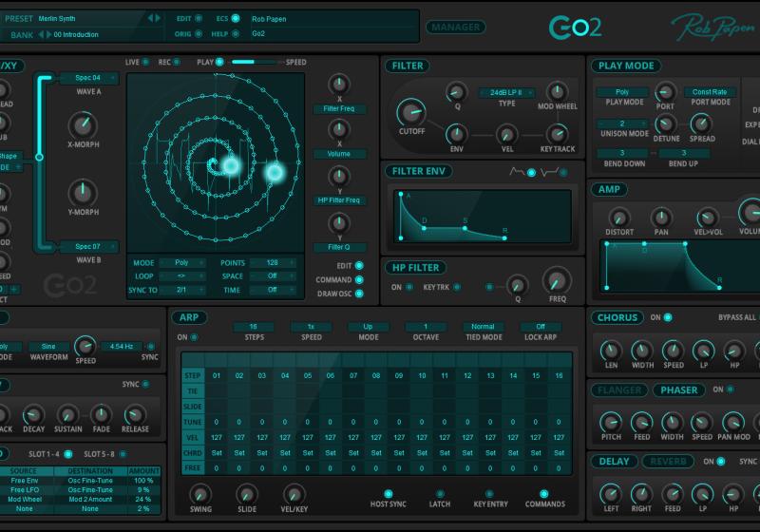Enable LIVE mode in XY pad
760x532 pixels.
pyautogui.click(x=145, y=62)
